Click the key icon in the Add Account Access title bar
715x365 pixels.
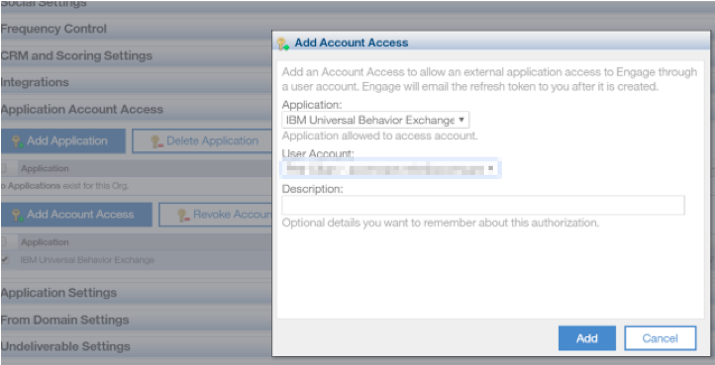coord(283,43)
